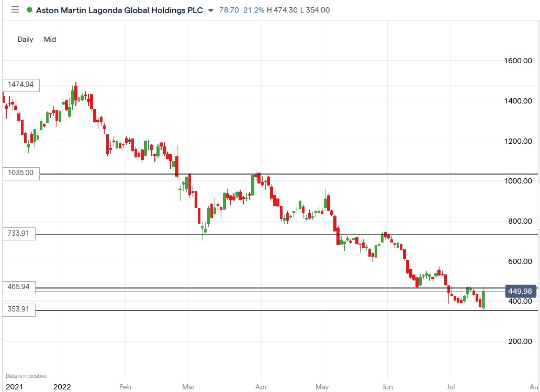Click the 800.00 price axis label

pyautogui.click(x=520, y=221)
